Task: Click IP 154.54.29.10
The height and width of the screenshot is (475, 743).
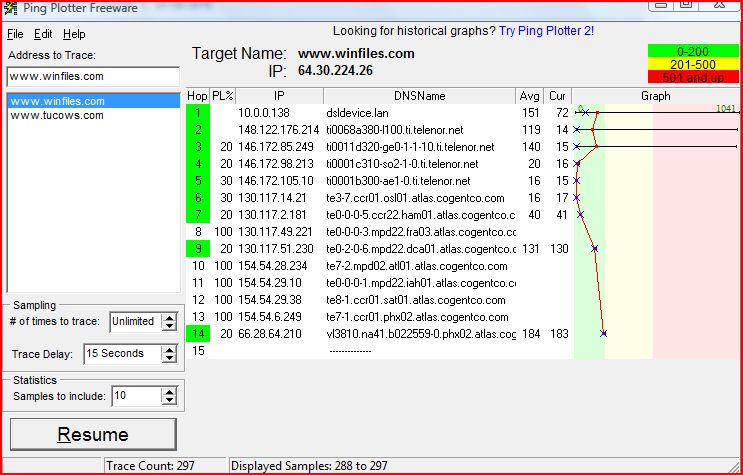Action: point(270,283)
